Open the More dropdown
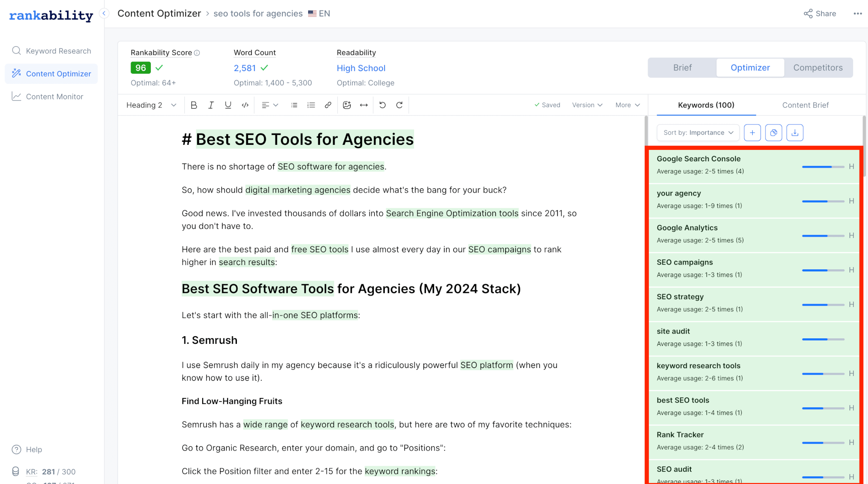868x484 pixels. point(627,105)
